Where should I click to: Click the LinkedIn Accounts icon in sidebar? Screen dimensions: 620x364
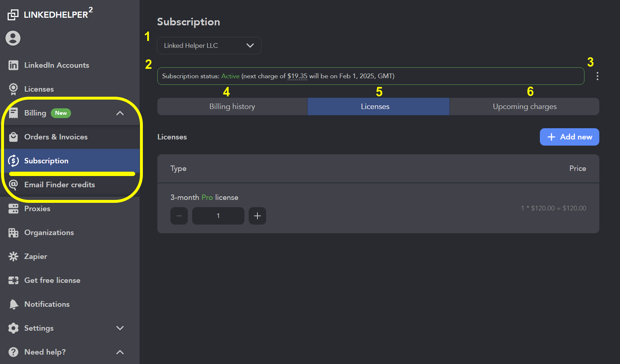(x=13, y=65)
